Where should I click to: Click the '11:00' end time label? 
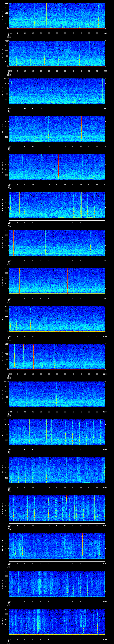point(105,374)
